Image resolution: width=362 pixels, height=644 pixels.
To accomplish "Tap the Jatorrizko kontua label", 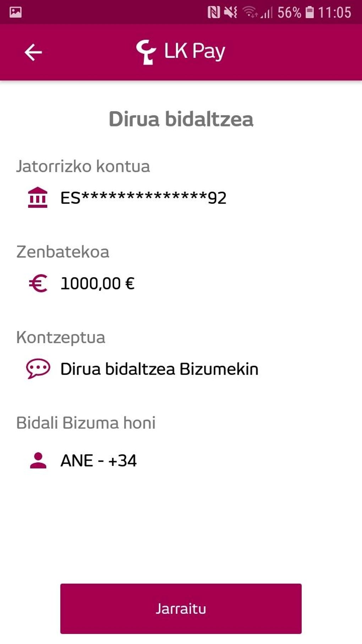I will [x=83, y=166].
